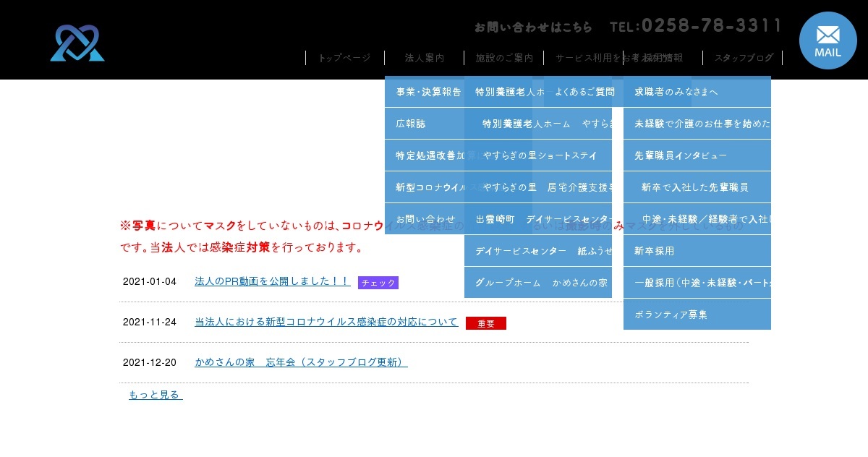The image size is (868, 457).
Task: Go to スタッフブログ in navigation
Action: coord(744,58)
